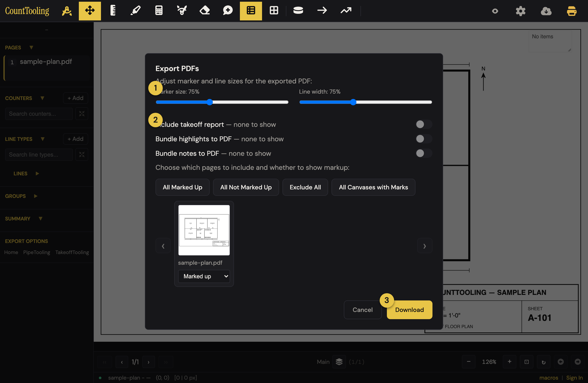Open the layers stack icon beside Main
This screenshot has height=383, width=588.
[339, 362]
